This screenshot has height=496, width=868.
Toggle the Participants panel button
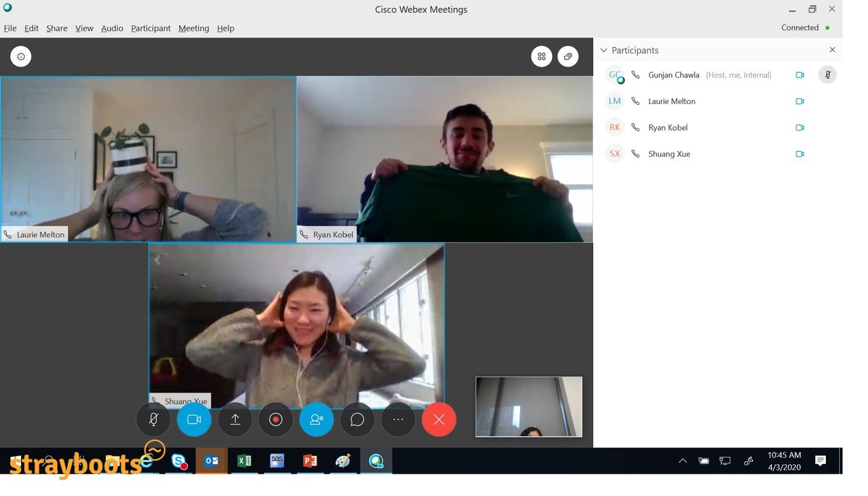click(316, 419)
